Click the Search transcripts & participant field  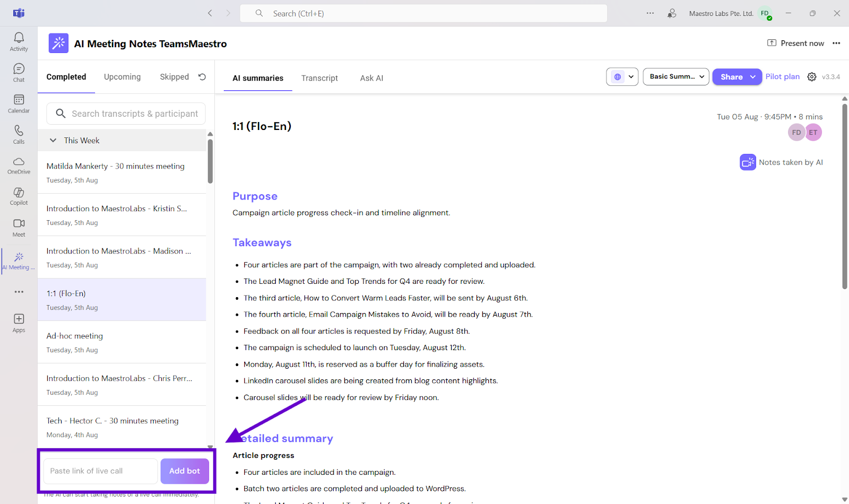pyautogui.click(x=126, y=114)
